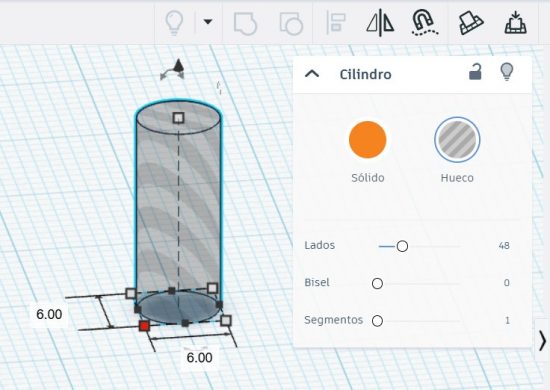This screenshot has height=390, width=550.
Task: Expand the side panel arrow on the right edge
Action: click(542, 340)
